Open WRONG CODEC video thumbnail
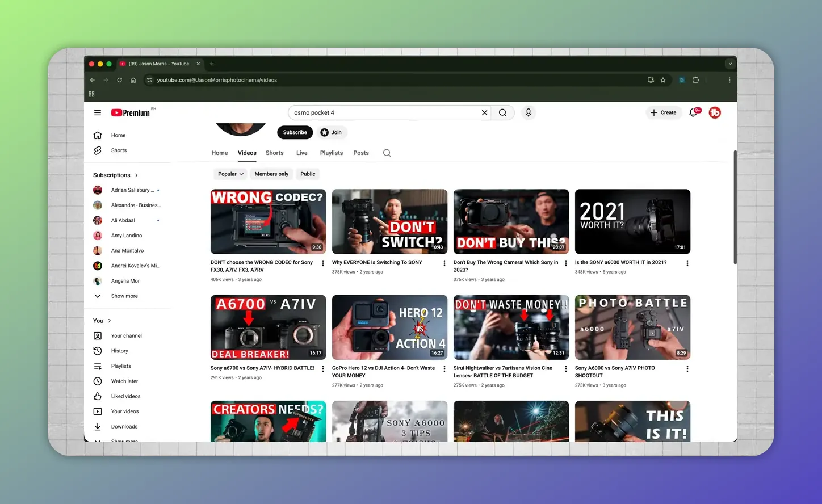The width and height of the screenshot is (822, 504). 269,222
